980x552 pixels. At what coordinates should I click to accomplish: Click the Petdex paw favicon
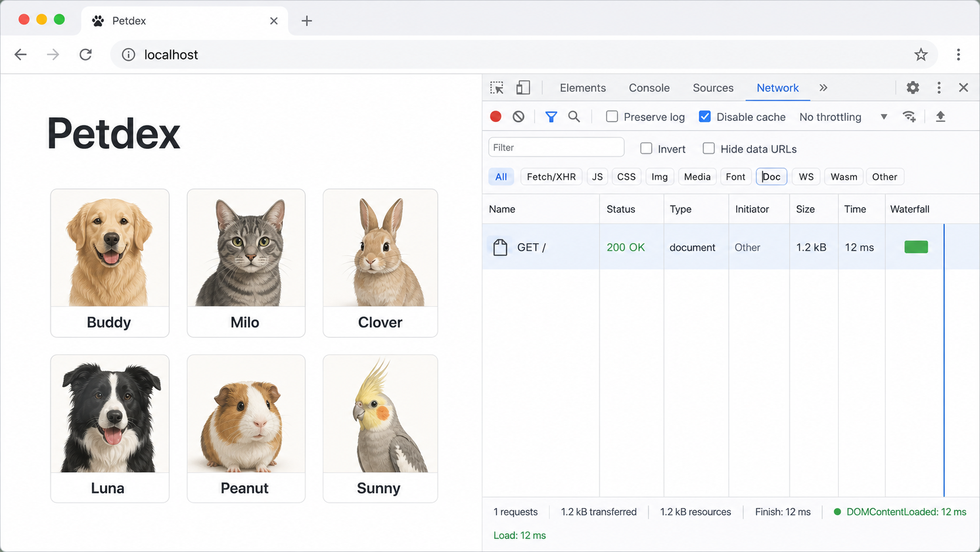98,21
